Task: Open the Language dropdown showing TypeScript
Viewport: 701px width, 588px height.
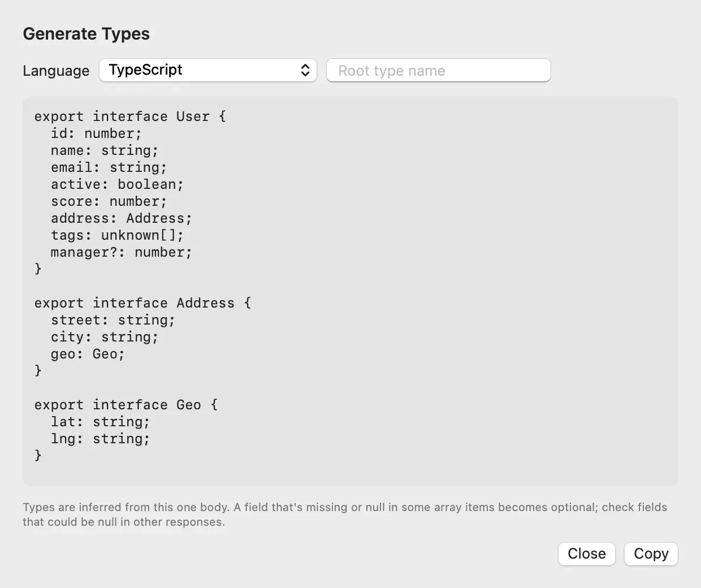Action: coord(208,70)
